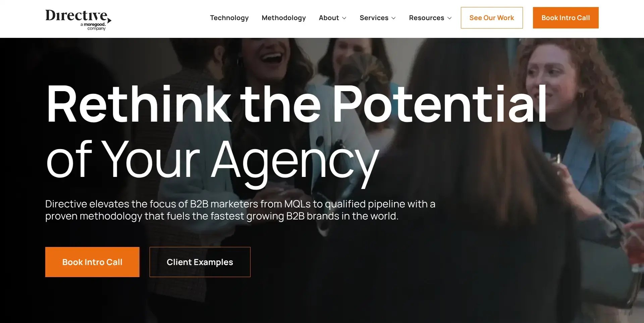
Task: Expand the chevron beside Services
Action: point(393,18)
